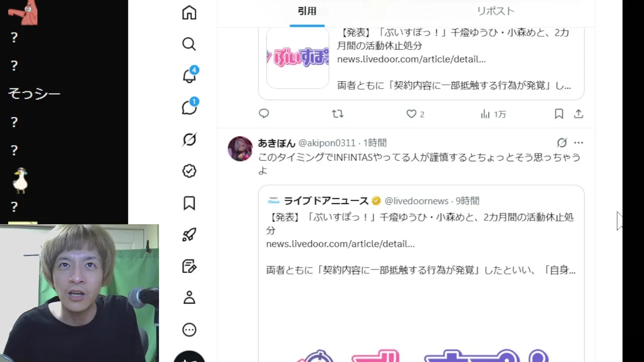
Task: Switch to the リポスト tab
Action: pos(496,11)
